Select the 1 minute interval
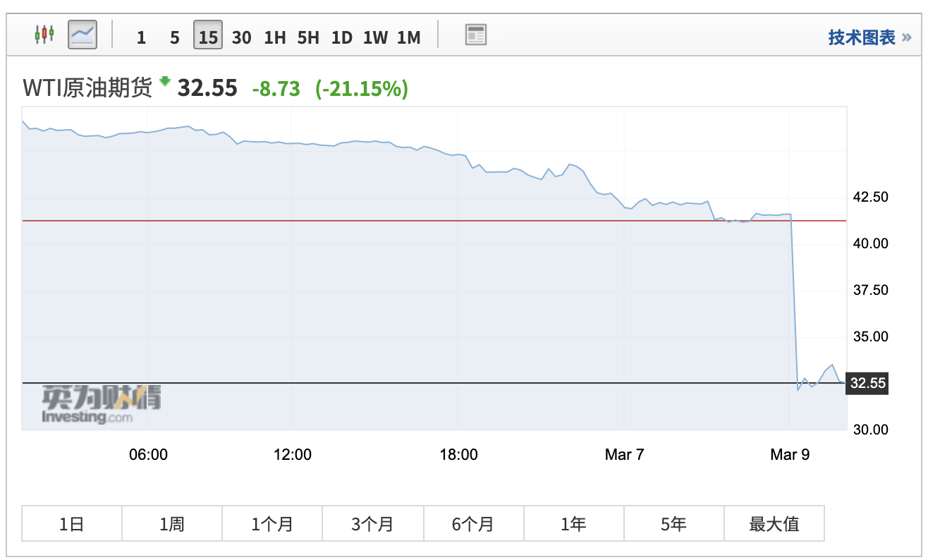The image size is (928, 560). click(x=141, y=37)
